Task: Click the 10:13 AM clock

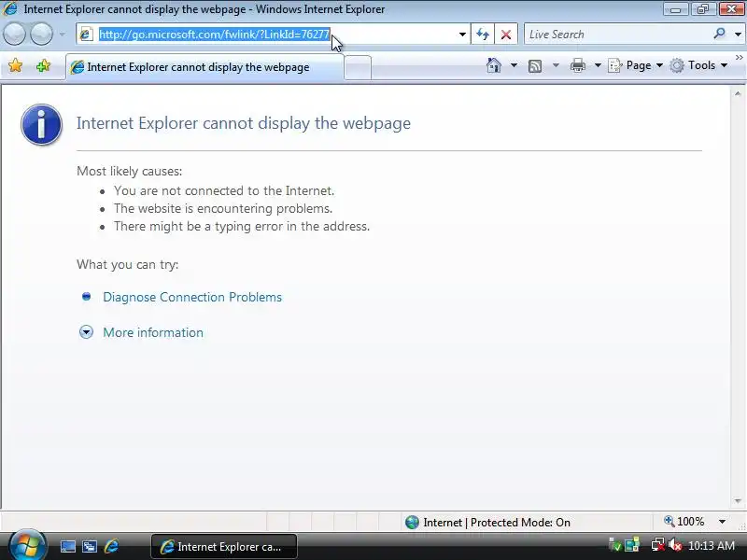Action: (x=712, y=546)
